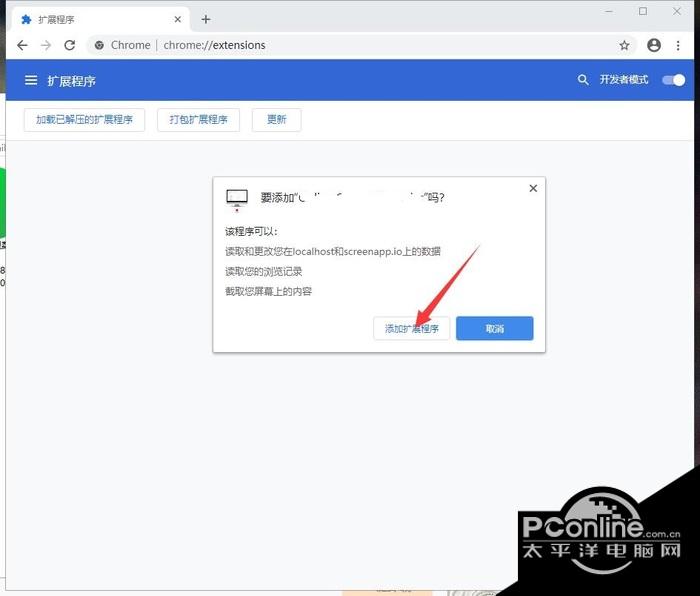This screenshot has height=596, width=700.
Task: Click 打包扩展程序 button
Action: (x=198, y=120)
